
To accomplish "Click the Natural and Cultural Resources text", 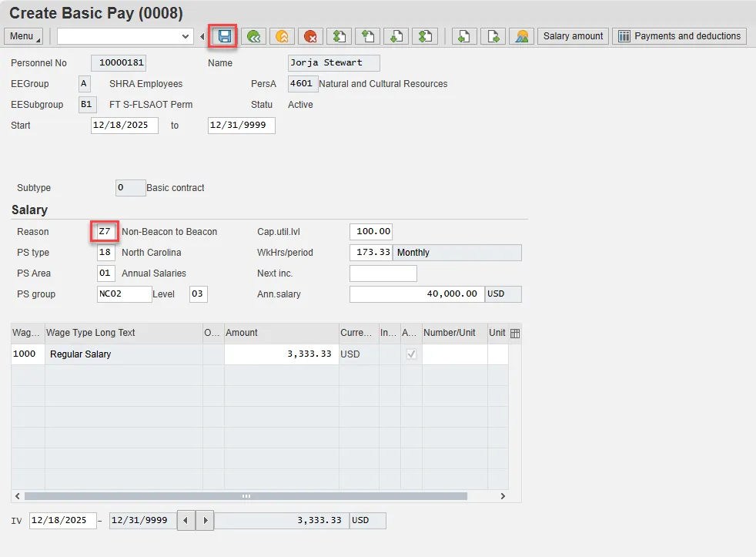I will 383,83.
